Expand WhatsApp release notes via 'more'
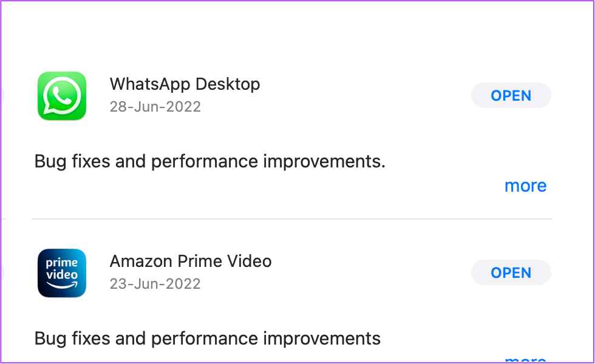This screenshot has width=595, height=364. (x=525, y=186)
